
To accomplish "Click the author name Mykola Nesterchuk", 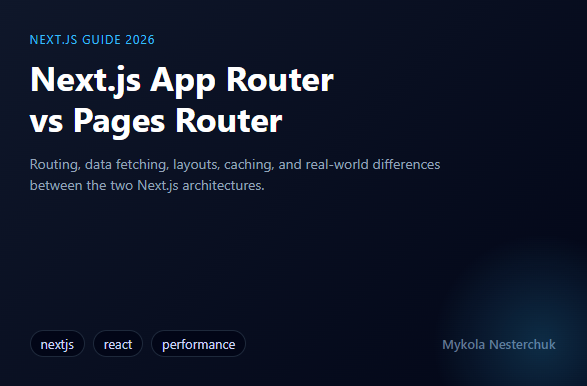I will coord(499,344).
